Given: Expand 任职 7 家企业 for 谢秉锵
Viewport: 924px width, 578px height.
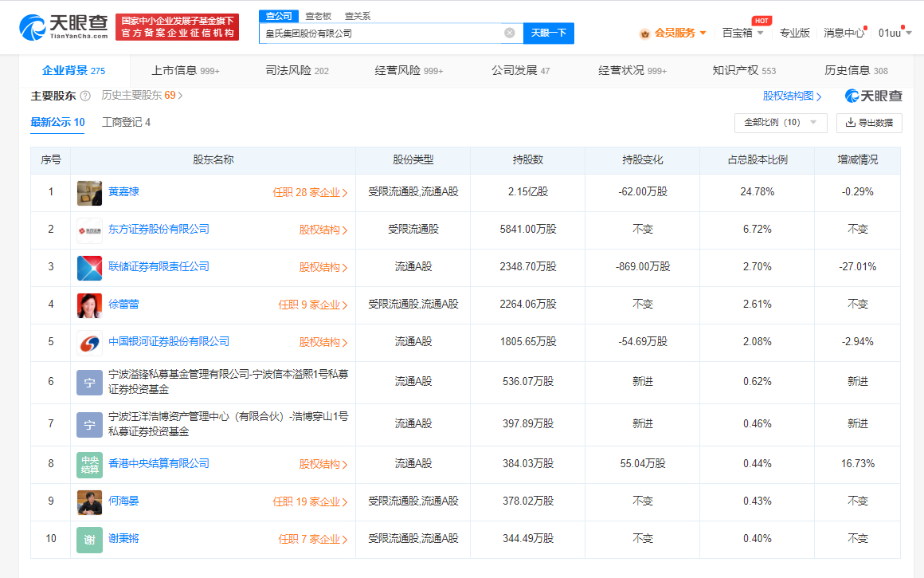Looking at the screenshot, I should pos(313,539).
